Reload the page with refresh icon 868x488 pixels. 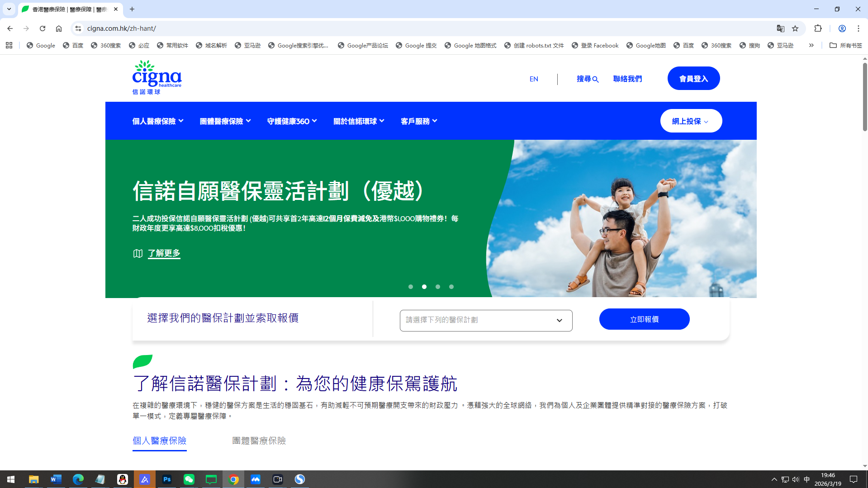(x=43, y=28)
